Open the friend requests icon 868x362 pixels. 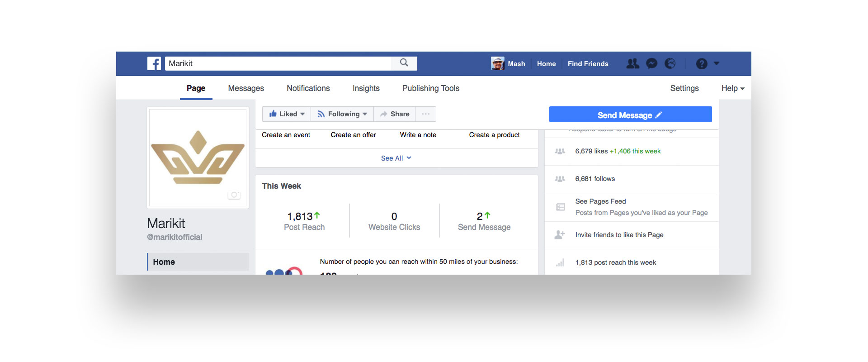(632, 64)
